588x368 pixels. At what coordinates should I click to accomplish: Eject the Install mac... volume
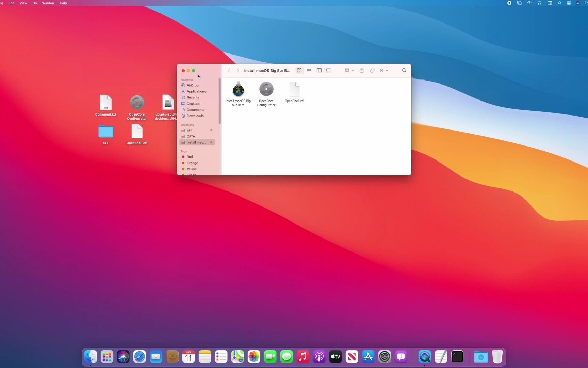coord(212,142)
